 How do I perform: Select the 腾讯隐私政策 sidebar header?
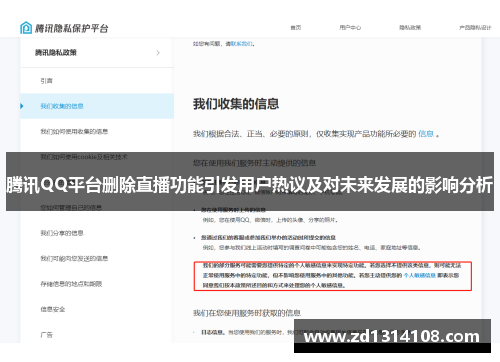pyautogui.click(x=97, y=53)
